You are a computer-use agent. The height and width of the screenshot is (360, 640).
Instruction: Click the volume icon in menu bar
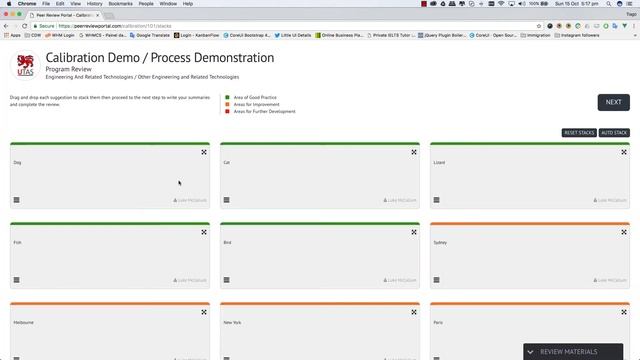tap(522, 4)
